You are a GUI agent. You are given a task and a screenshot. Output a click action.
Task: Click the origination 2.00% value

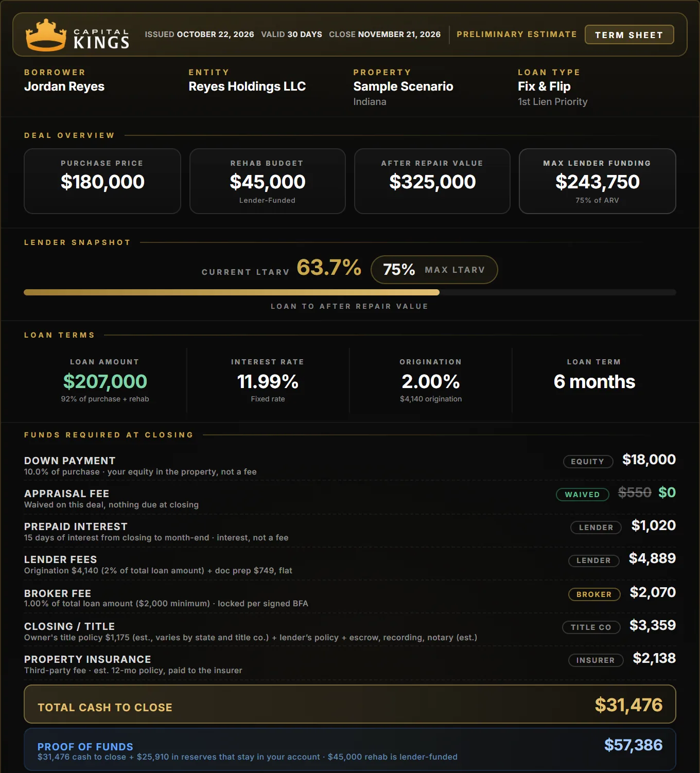[x=431, y=381]
